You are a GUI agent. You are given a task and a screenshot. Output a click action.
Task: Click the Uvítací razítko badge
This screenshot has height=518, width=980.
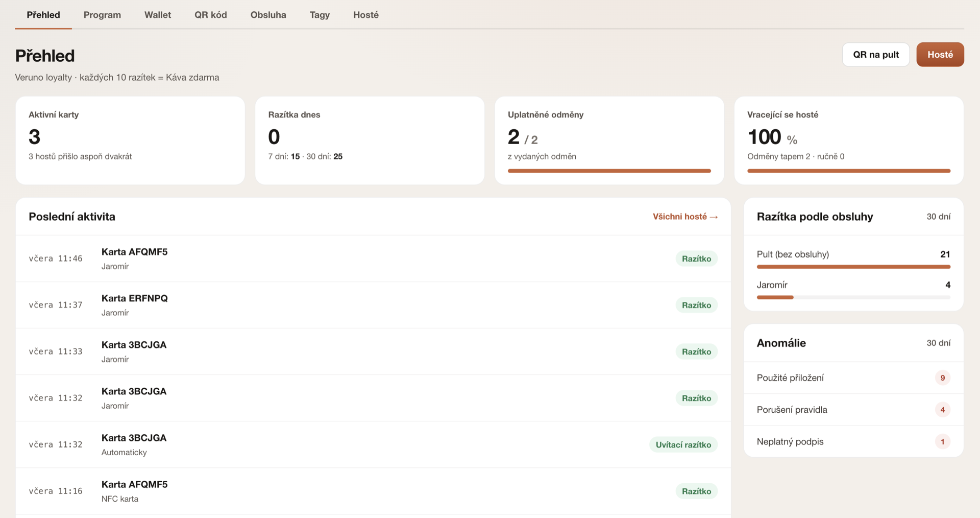point(683,444)
